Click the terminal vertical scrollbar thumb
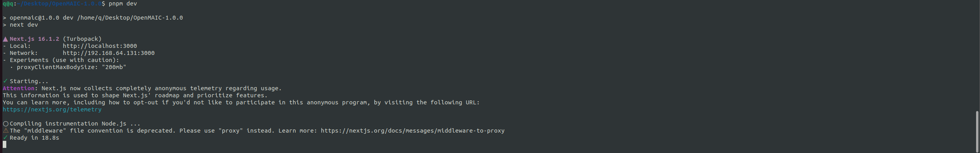The height and width of the screenshot is (153, 980). click(x=977, y=131)
